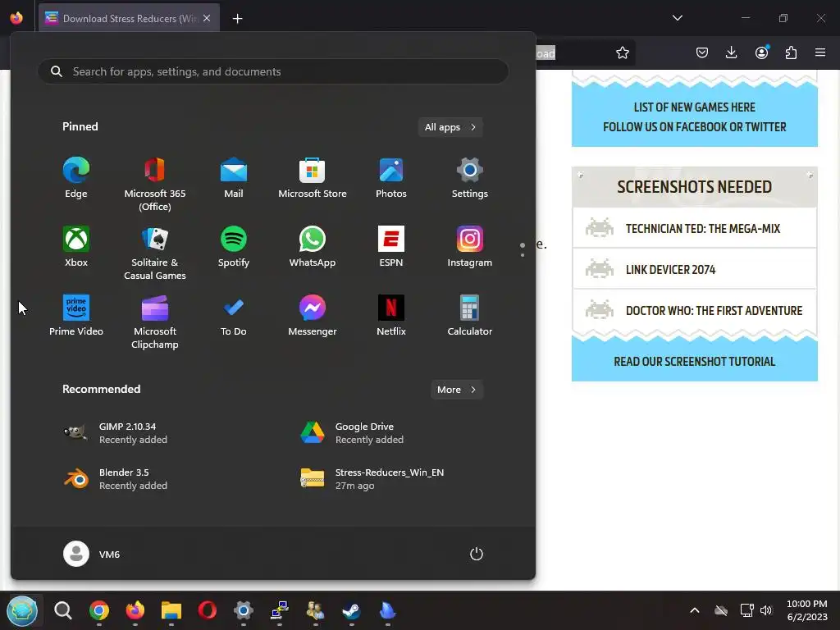Open Messenger
840x630 pixels.
coord(313,316)
